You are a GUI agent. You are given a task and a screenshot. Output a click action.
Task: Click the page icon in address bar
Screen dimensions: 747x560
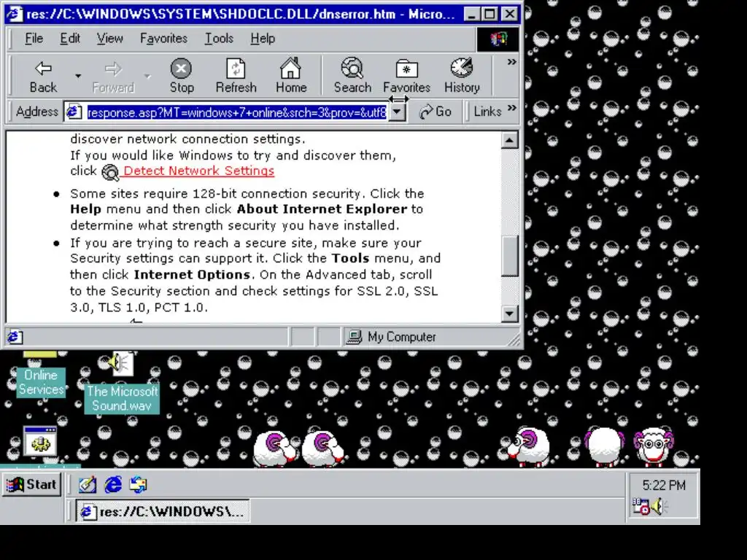coord(74,112)
